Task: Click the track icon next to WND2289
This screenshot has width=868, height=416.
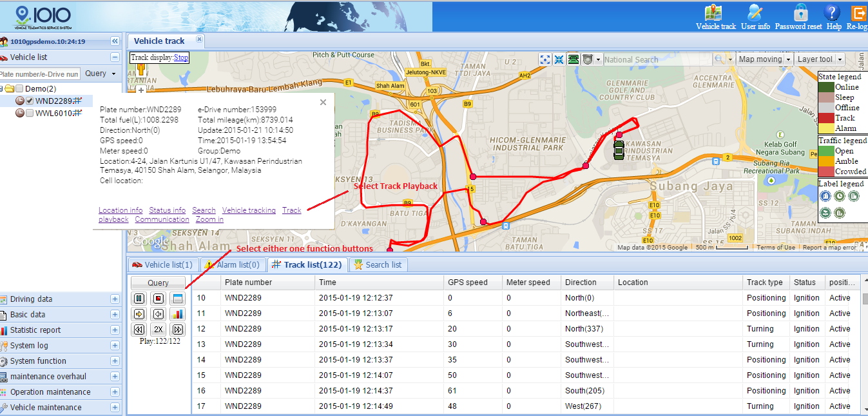Action: pos(77,101)
